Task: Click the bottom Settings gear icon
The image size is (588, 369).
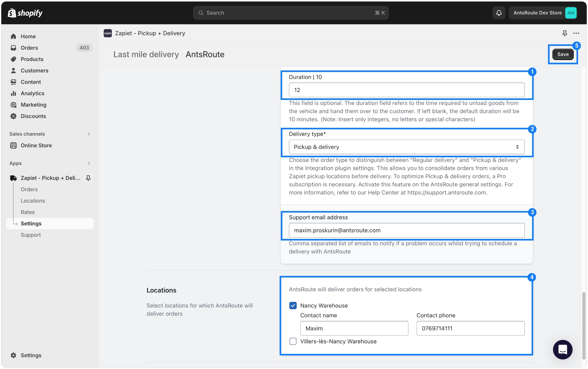Action: click(x=13, y=355)
